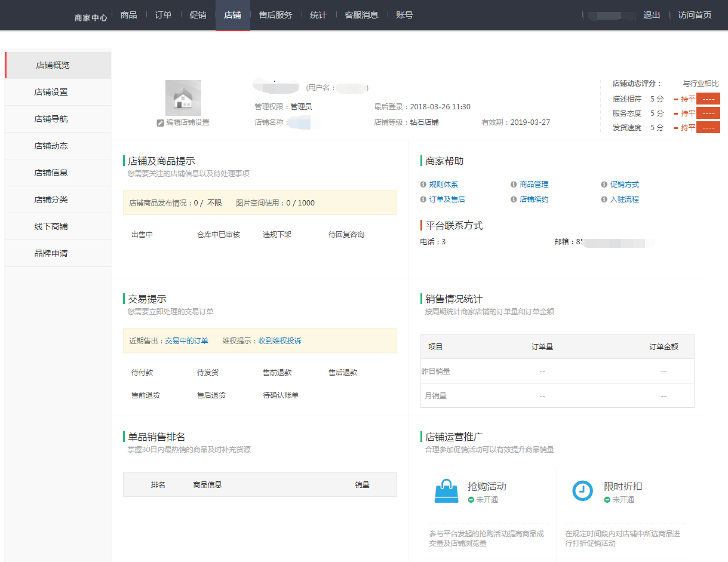The height and width of the screenshot is (562, 728).
Task: Click the 抢购活动 promotion title
Action: [487, 487]
